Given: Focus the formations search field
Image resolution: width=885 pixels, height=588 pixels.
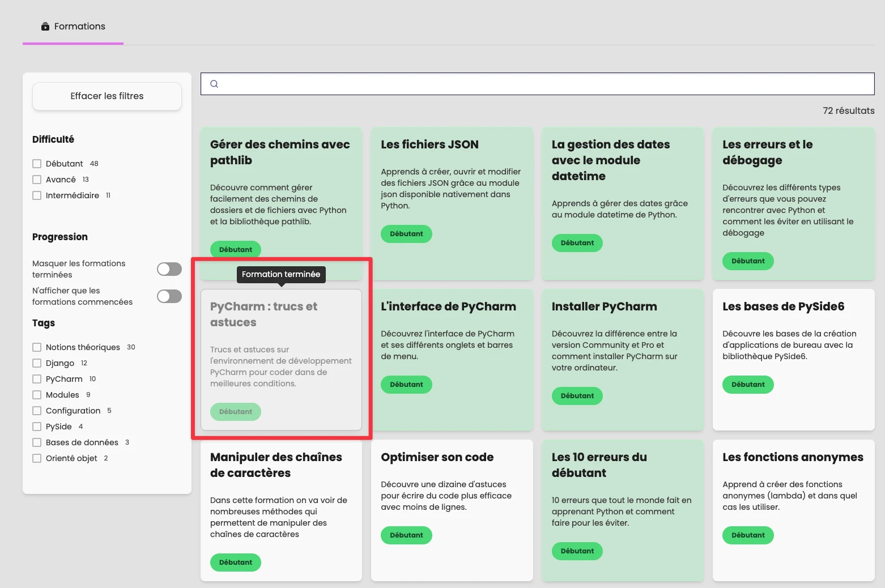Looking at the screenshot, I should (544, 84).
